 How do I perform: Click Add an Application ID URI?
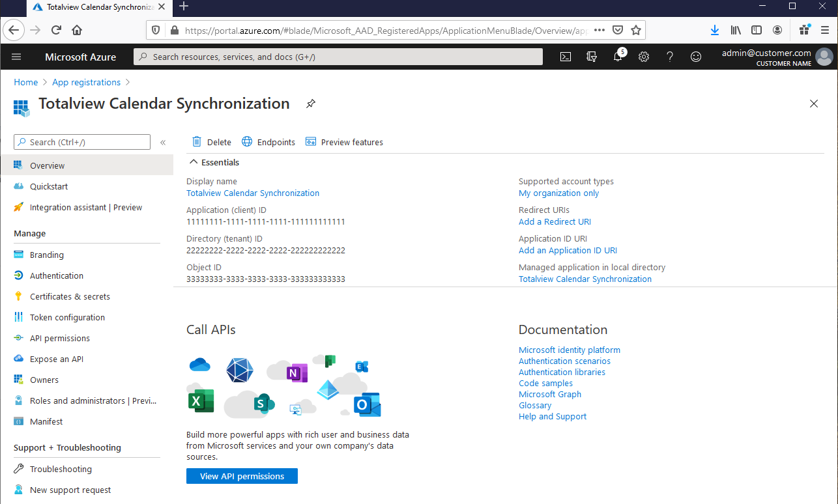tap(568, 250)
